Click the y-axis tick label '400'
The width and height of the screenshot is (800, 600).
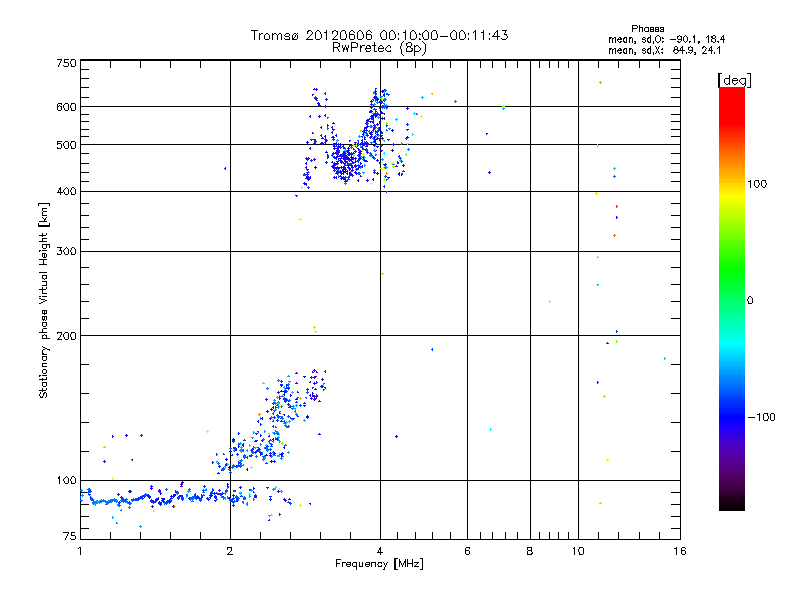pos(66,191)
